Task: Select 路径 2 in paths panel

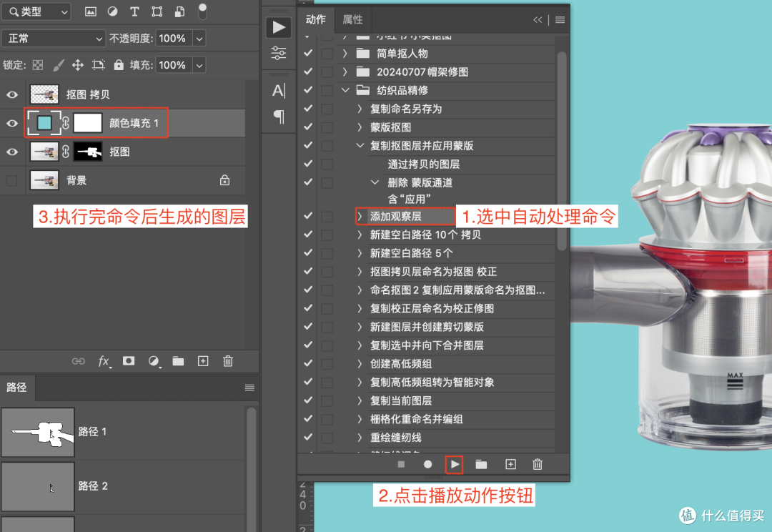Action: pyautogui.click(x=122, y=487)
